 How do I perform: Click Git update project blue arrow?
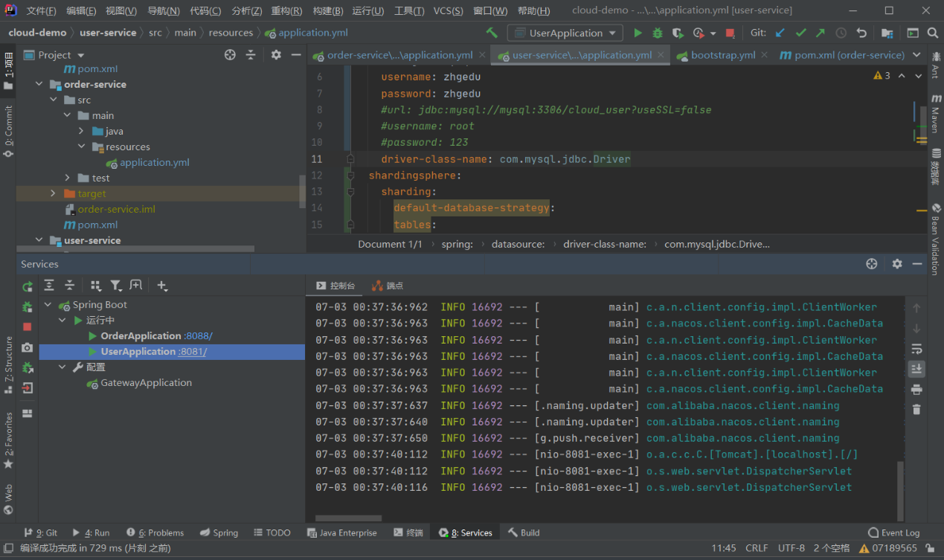click(x=780, y=33)
